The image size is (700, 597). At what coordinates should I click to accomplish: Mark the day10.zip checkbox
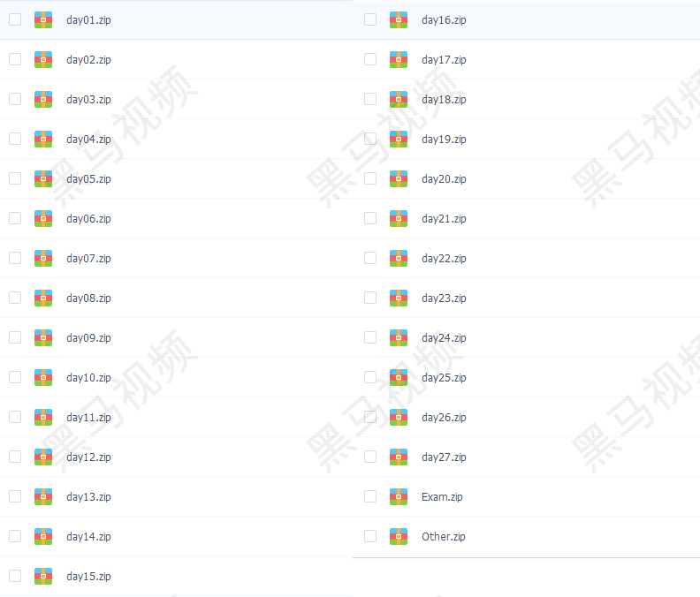[15, 377]
